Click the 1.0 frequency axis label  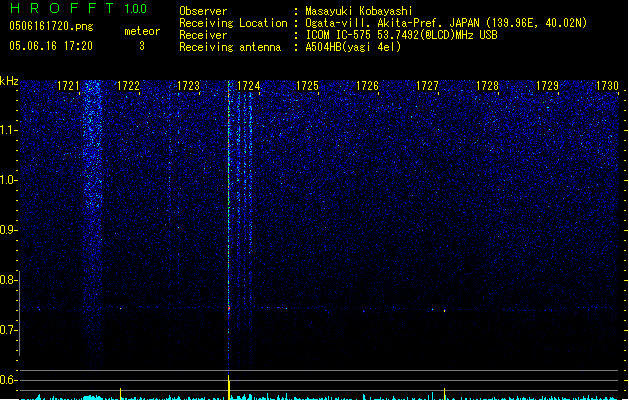(x=7, y=180)
